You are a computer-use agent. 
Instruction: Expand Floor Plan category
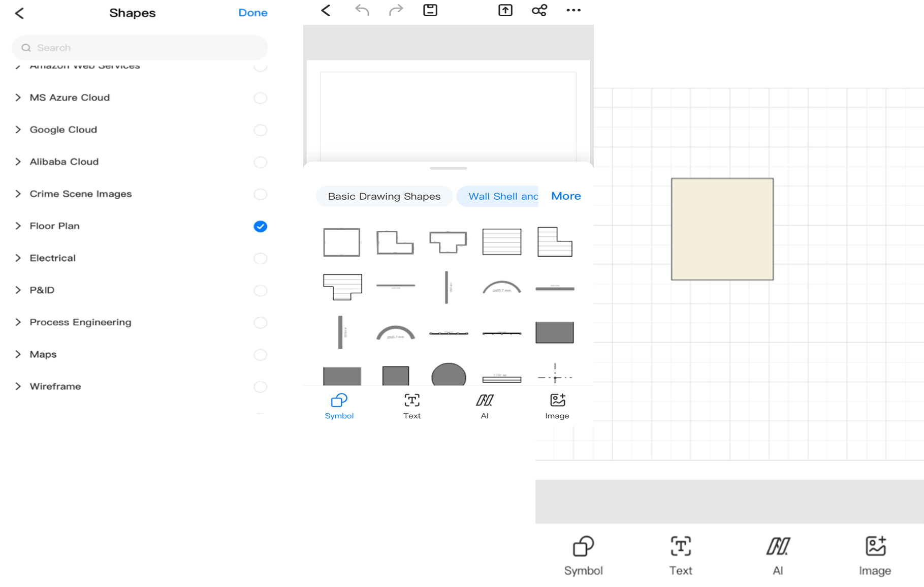point(18,226)
